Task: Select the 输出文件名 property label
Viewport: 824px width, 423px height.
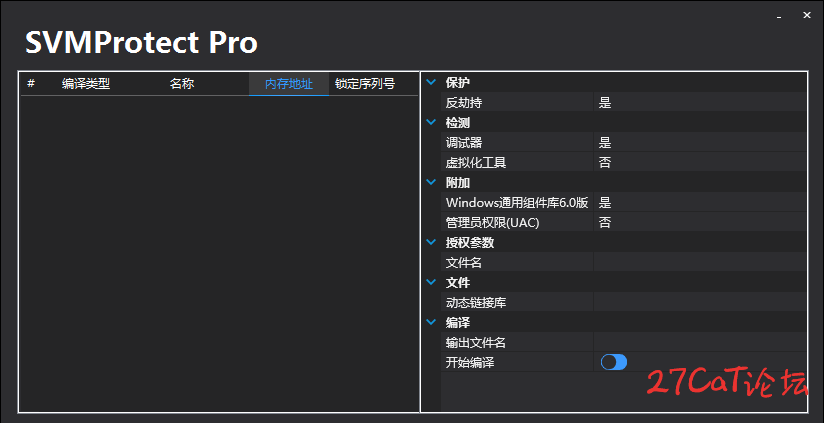Action: 476,343
